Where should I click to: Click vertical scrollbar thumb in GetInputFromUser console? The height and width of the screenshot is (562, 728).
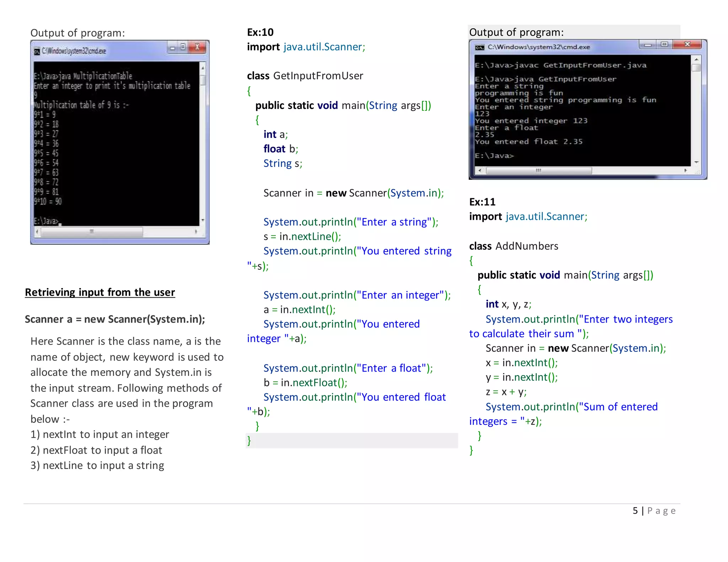point(696,68)
